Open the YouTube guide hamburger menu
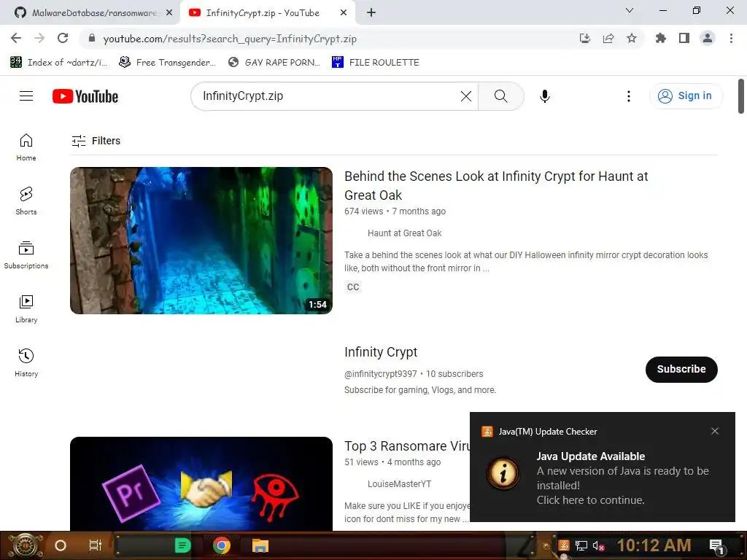747x560 pixels. pyautogui.click(x=26, y=96)
